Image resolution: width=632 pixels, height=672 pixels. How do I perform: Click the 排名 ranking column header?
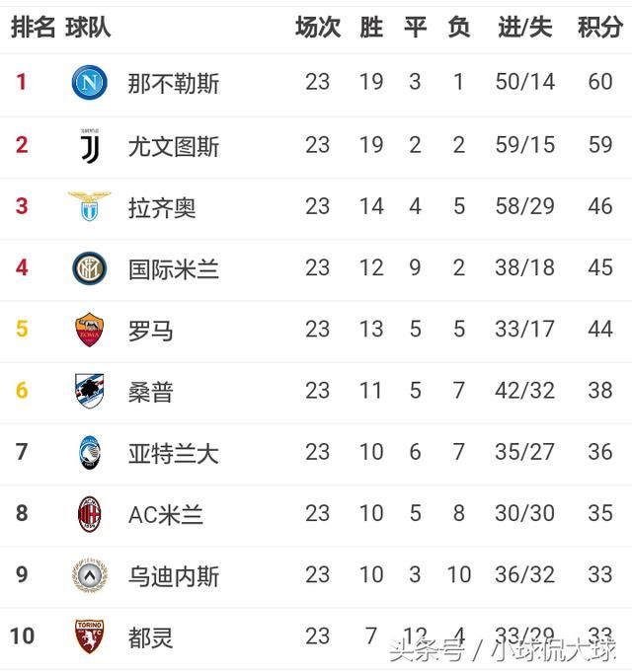coord(33,28)
